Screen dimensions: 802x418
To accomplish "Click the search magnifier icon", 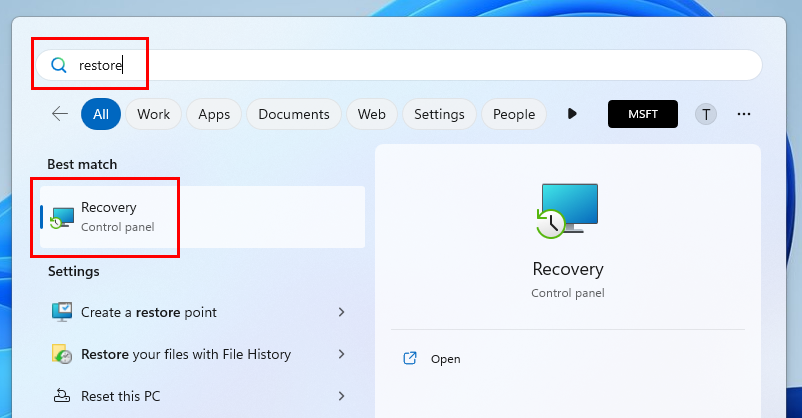I will 58,66.
